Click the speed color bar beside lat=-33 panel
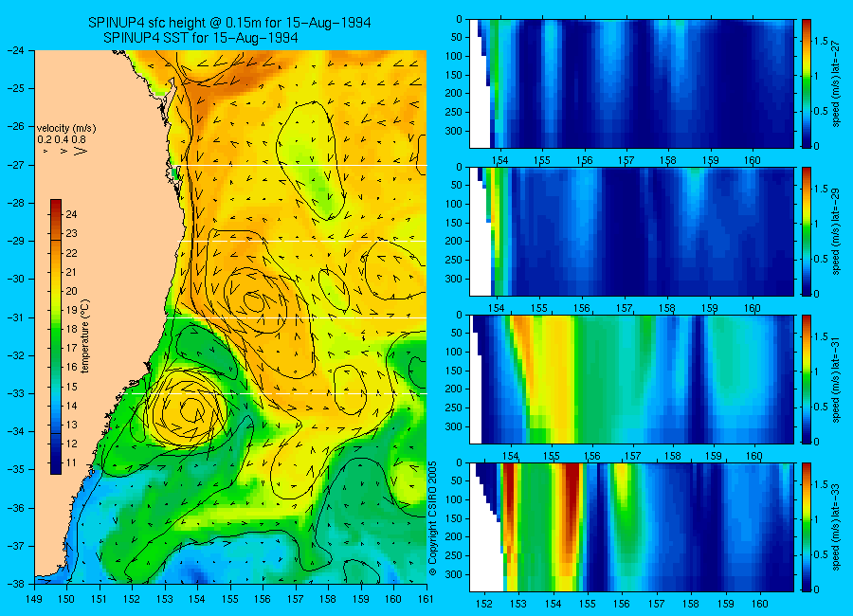The width and height of the screenshot is (853, 616). [806, 527]
